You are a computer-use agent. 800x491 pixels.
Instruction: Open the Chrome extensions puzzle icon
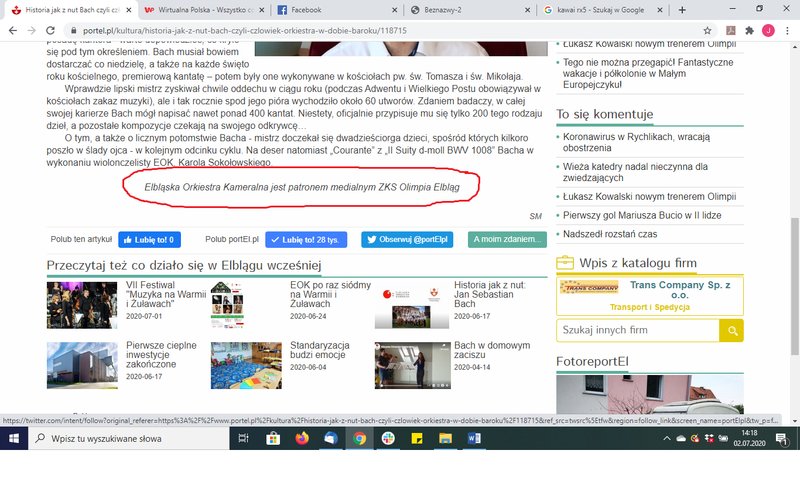(x=749, y=31)
